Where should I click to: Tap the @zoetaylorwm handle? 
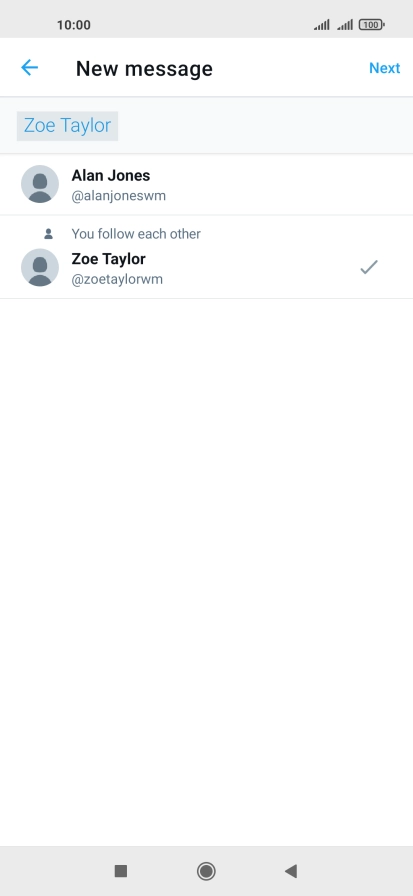point(117,279)
